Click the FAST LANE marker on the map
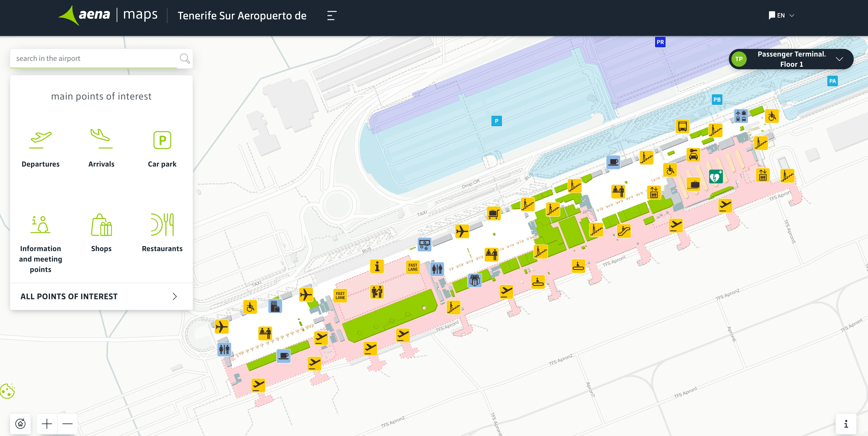Viewport: 868px width, 436px height. point(412,268)
